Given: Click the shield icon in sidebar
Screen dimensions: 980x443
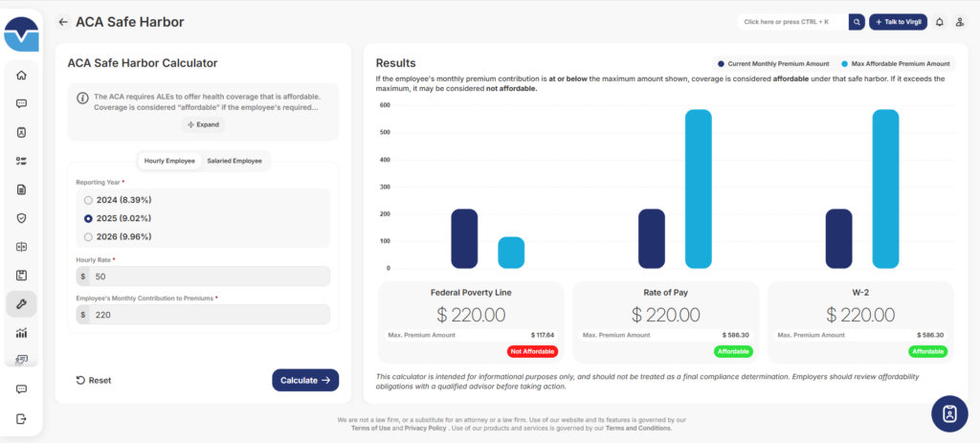Looking at the screenshot, I should tap(21, 218).
